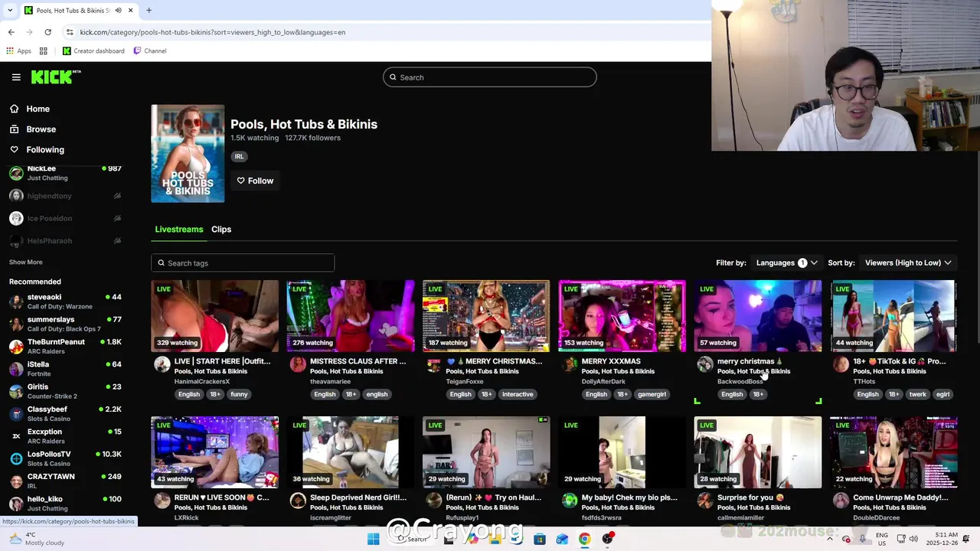The width and height of the screenshot is (980, 551).
Task: Click the Kick logo
Action: (56, 77)
